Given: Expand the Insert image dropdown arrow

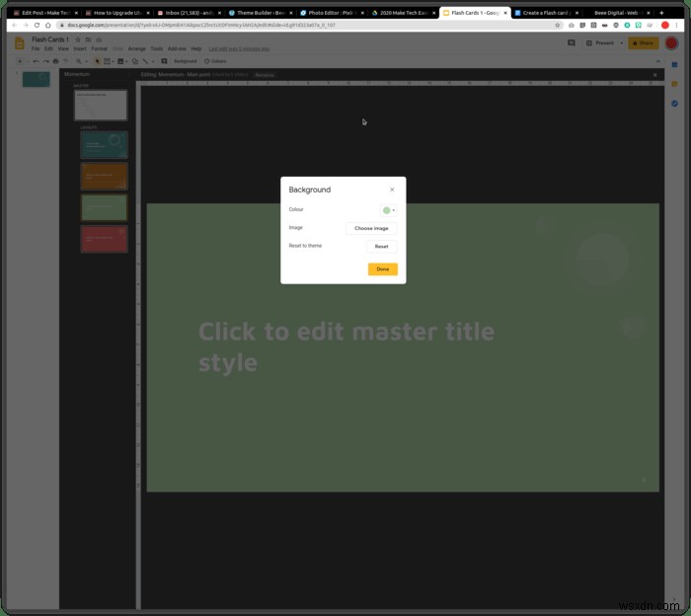Looking at the screenshot, I should 126,61.
